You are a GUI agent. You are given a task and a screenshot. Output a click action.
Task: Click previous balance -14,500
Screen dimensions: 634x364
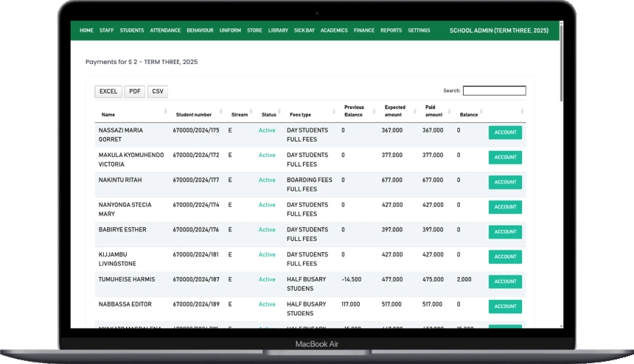click(x=352, y=279)
